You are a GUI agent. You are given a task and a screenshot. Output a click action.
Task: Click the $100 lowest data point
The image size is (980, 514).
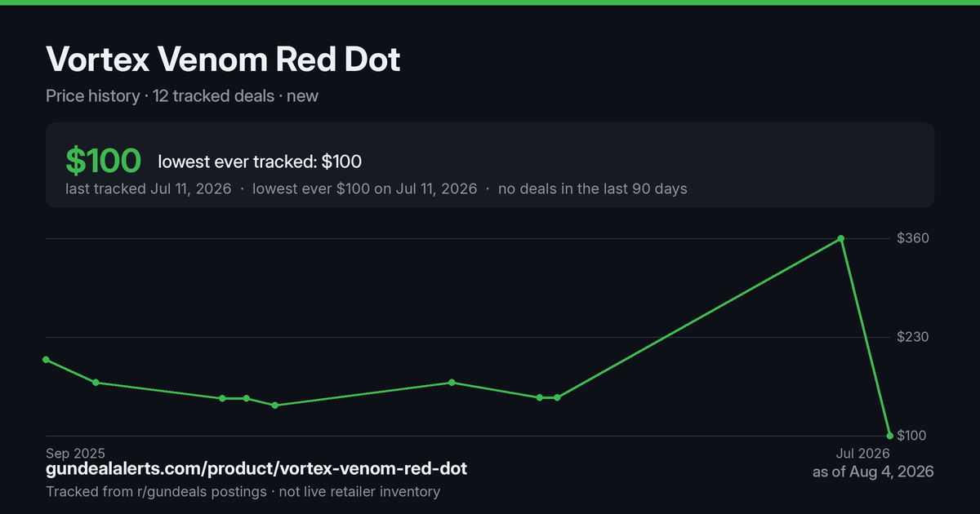[x=889, y=436]
